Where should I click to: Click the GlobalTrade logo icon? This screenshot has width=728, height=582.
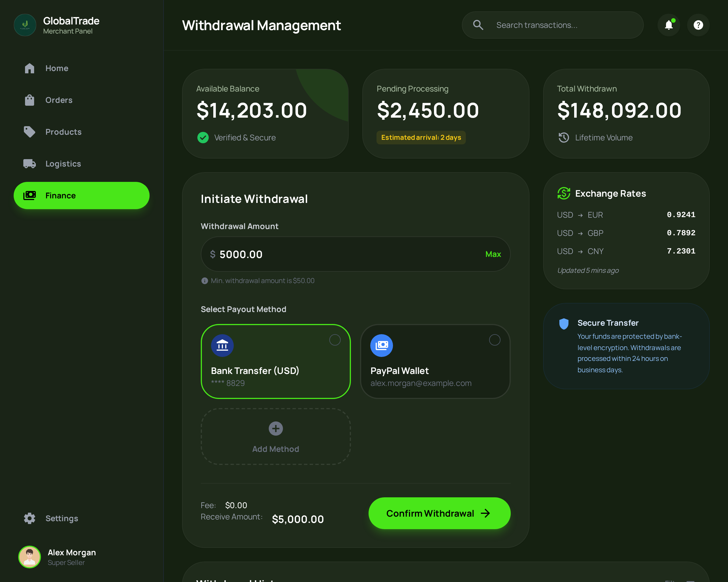tap(25, 25)
